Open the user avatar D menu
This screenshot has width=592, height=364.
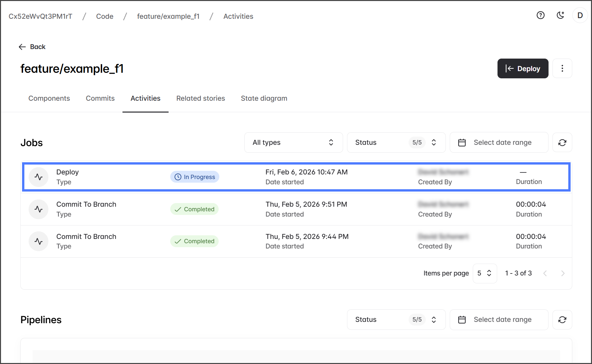pyautogui.click(x=580, y=15)
